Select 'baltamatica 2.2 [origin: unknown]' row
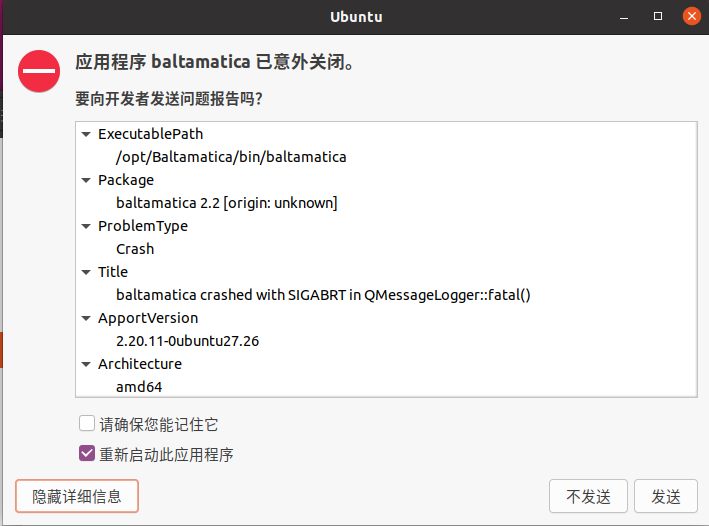Screen dimensions: 709x526 click(x=227, y=203)
